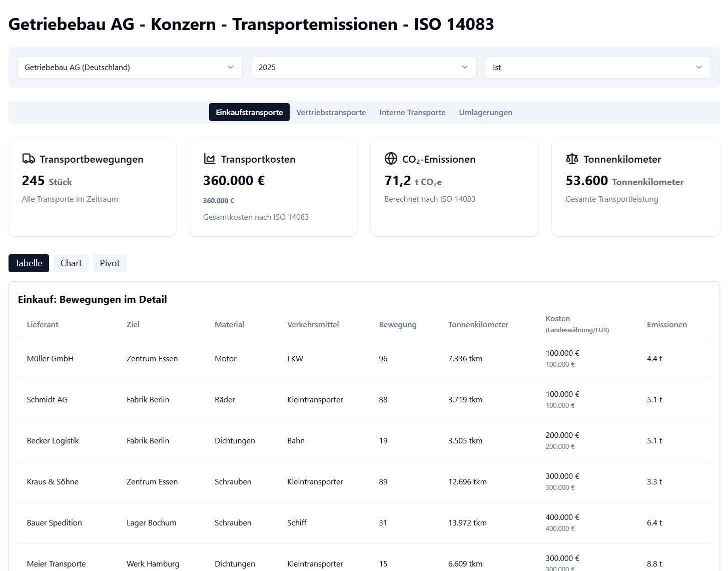Sort by the Lieferant column header
Screen dimensions: 728x571
pyautogui.click(x=43, y=325)
